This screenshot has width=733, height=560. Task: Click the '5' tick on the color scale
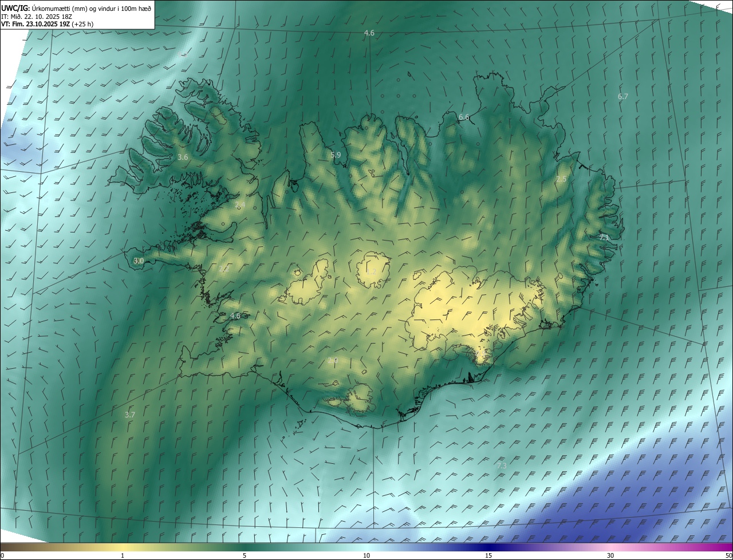(x=245, y=555)
